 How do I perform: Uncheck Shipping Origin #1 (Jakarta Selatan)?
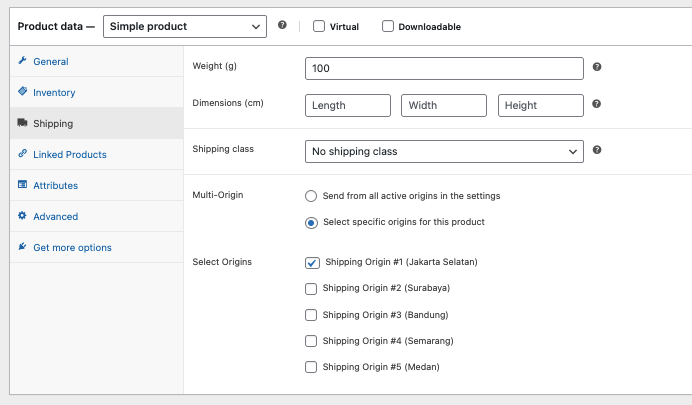[x=311, y=262]
